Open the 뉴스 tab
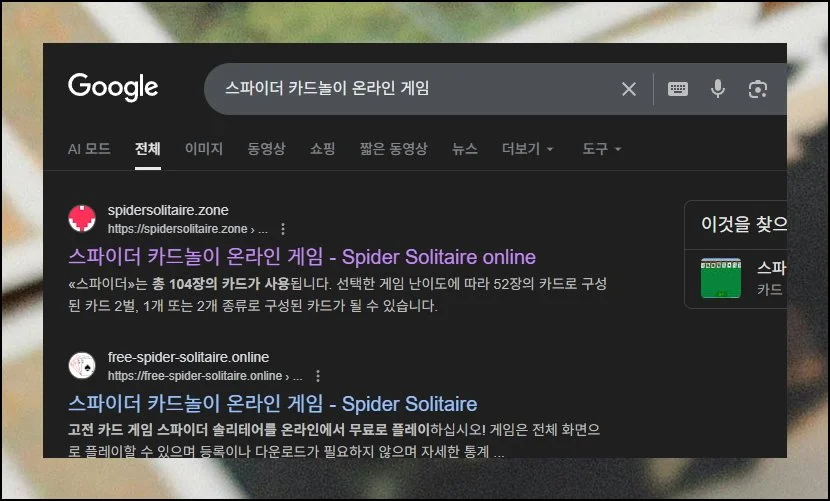Viewport: 830px width, 501px height. pyautogui.click(x=464, y=149)
